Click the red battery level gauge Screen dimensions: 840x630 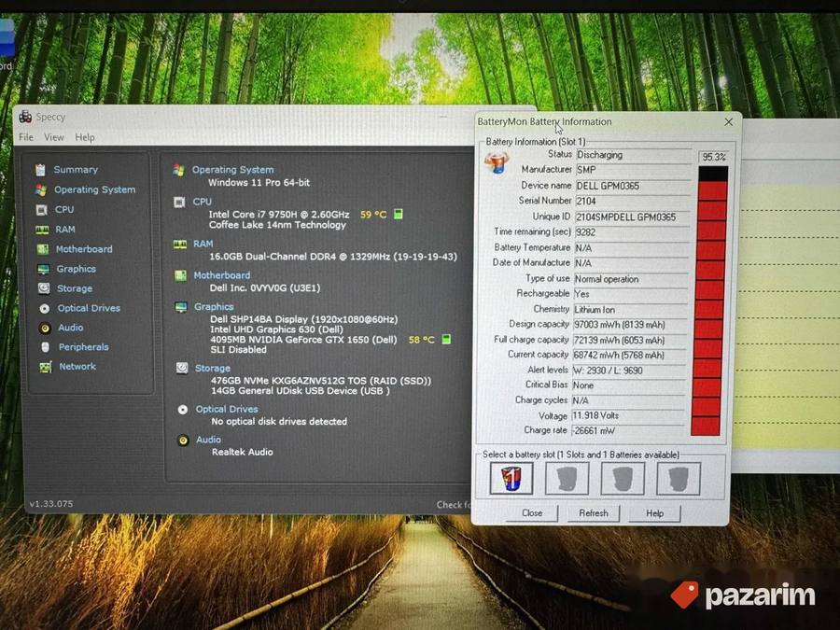pos(710,301)
